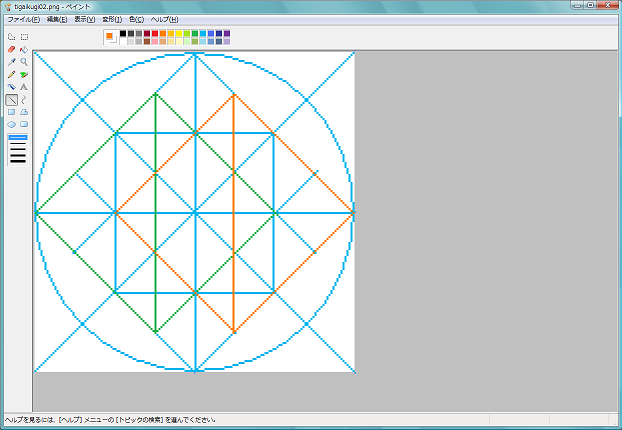Activate the Pick Color eyedropper tool

pyautogui.click(x=12, y=62)
